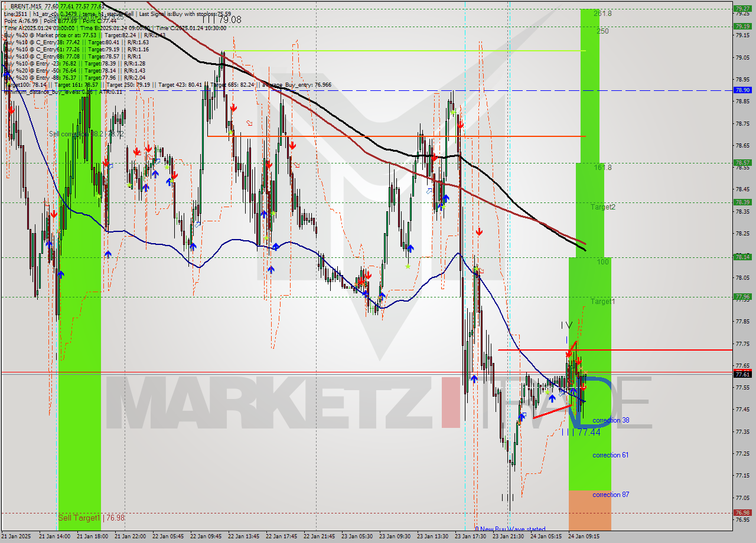Click the green 79.19 price tag
The image size is (756, 543).
tap(742, 26)
